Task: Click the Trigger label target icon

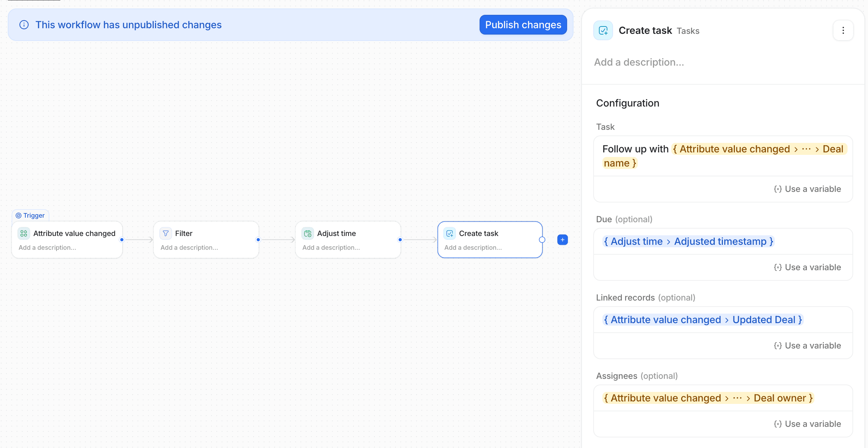Action: [18, 216]
